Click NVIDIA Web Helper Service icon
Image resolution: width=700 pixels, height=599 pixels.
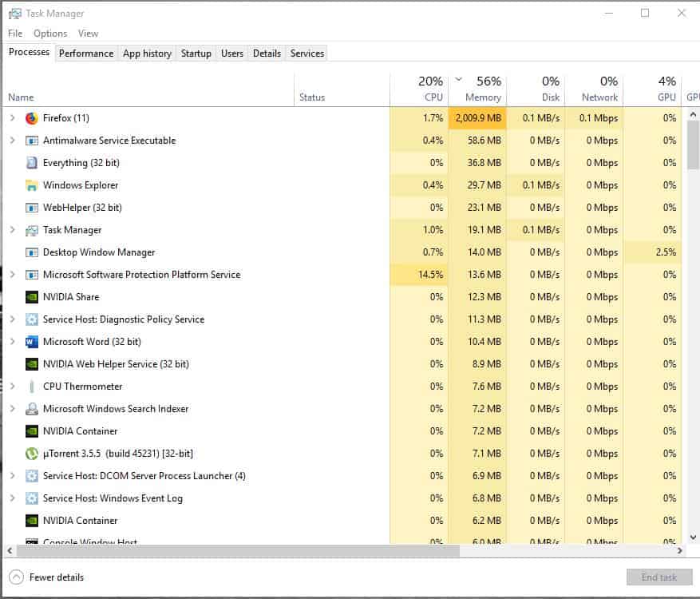tap(32, 364)
